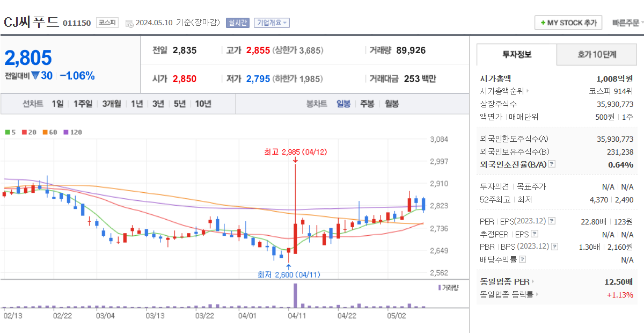The image size is (644, 333).
Task: Click the 저가 value 2,795
Action: [258, 79]
